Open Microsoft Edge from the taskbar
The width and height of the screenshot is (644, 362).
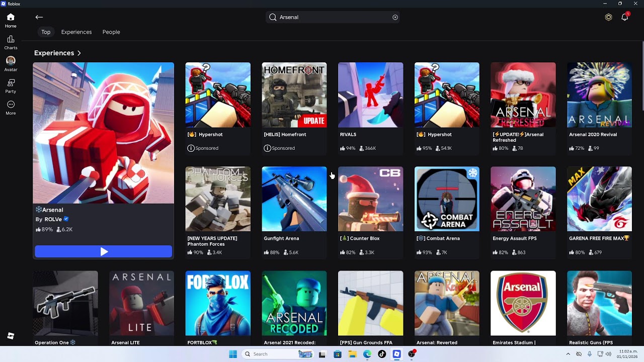click(x=367, y=354)
